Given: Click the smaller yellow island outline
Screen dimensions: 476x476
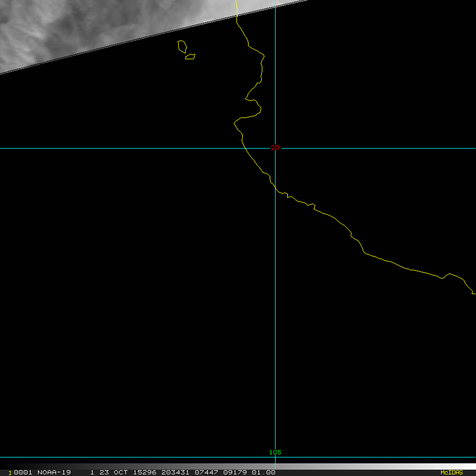Looking at the screenshot, I should 190,56.
